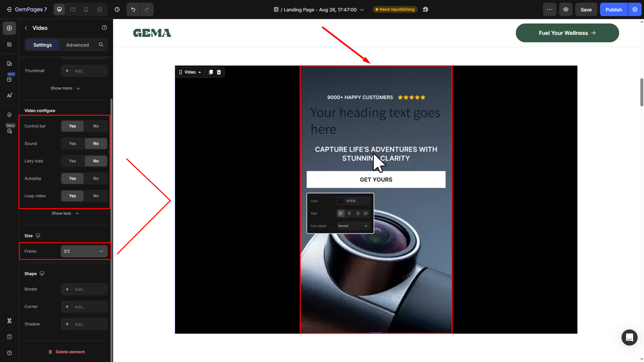Open the X icon in the sidebar
This screenshot has width=644, height=362.
(9, 321)
